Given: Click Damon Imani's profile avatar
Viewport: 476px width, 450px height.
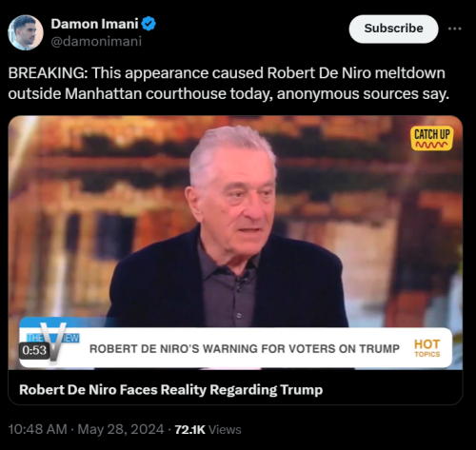Looking at the screenshot, I should (26, 32).
